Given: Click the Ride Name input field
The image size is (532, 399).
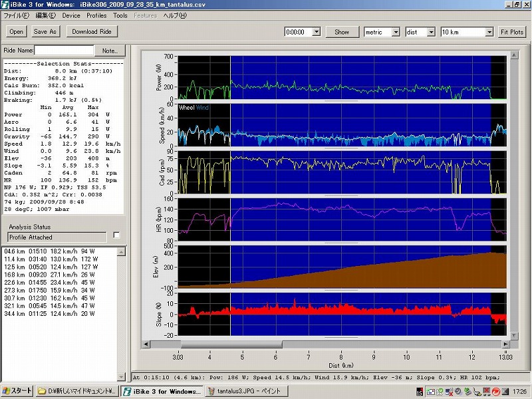Looking at the screenshot, I should (64, 51).
